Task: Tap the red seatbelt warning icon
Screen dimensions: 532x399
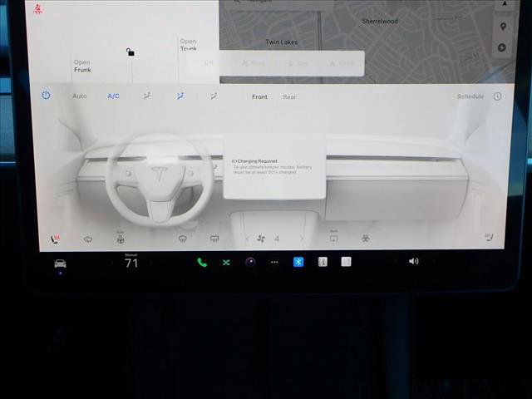Action: pyautogui.click(x=37, y=8)
